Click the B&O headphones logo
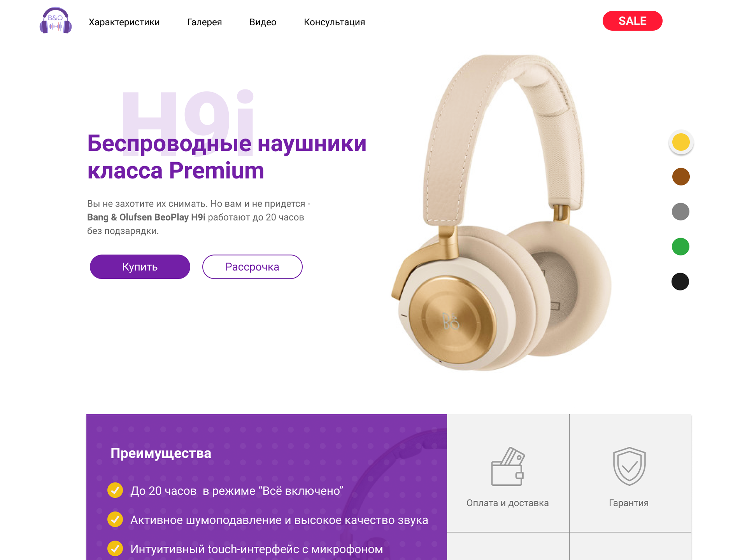 click(x=56, y=21)
